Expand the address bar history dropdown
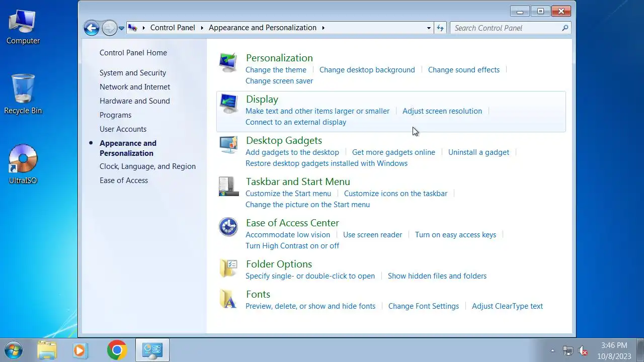 (429, 28)
